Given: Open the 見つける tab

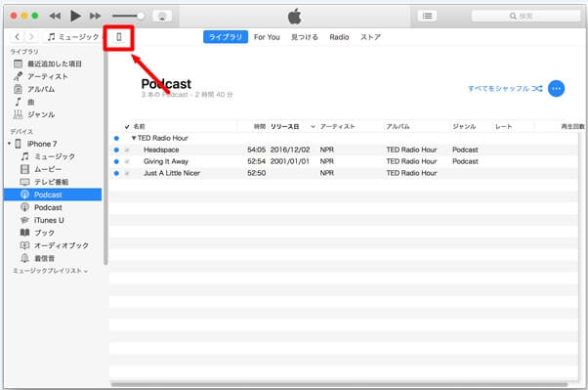Looking at the screenshot, I should coord(305,37).
